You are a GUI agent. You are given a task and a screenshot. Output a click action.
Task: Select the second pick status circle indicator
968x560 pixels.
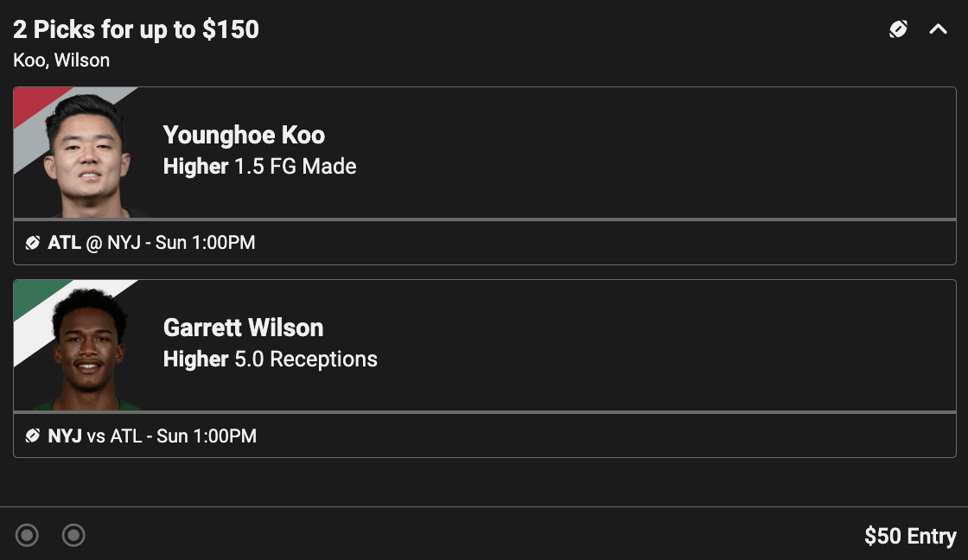pos(73,535)
